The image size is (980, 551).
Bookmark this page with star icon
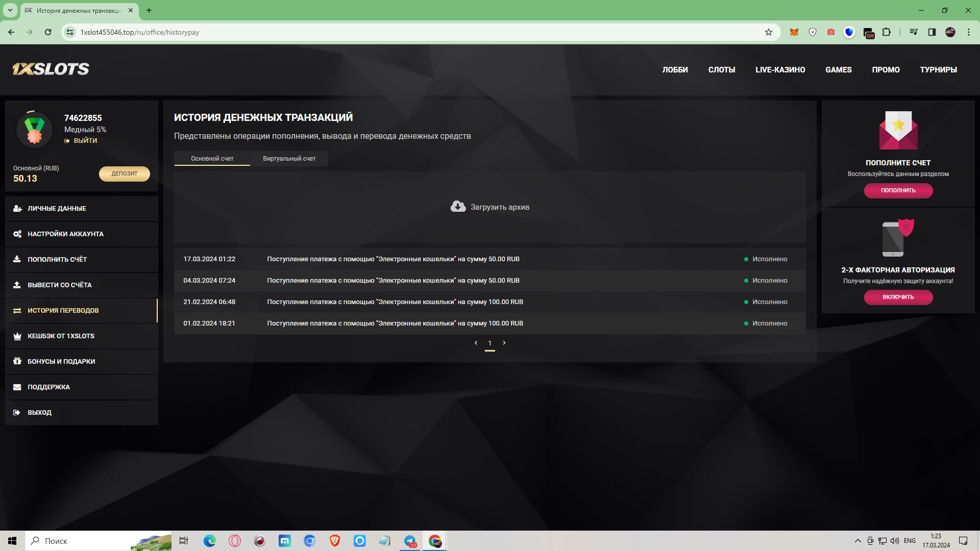coord(769,32)
